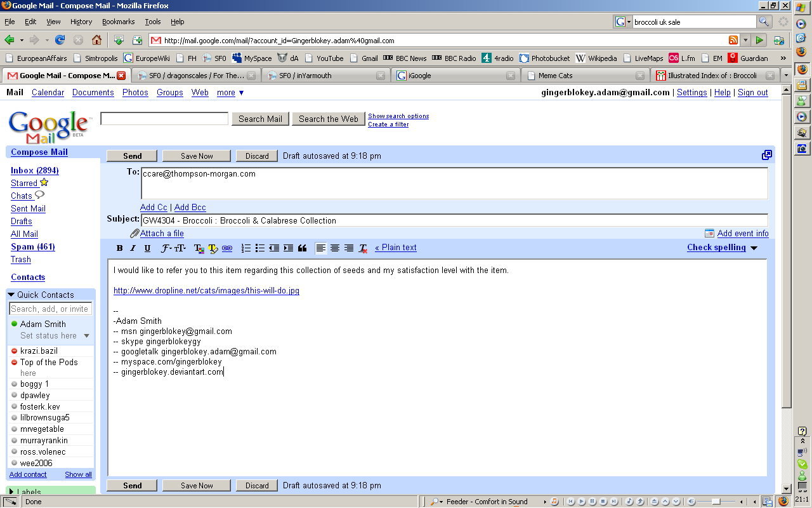The width and height of the screenshot is (812, 508).
Task: Open the Photobucket bookmark
Action: coord(544,58)
